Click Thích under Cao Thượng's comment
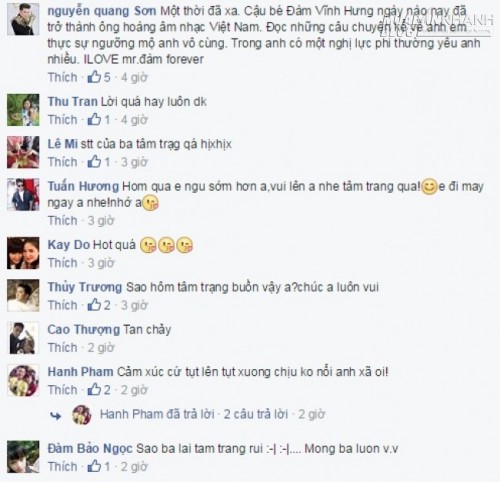 tap(63, 347)
